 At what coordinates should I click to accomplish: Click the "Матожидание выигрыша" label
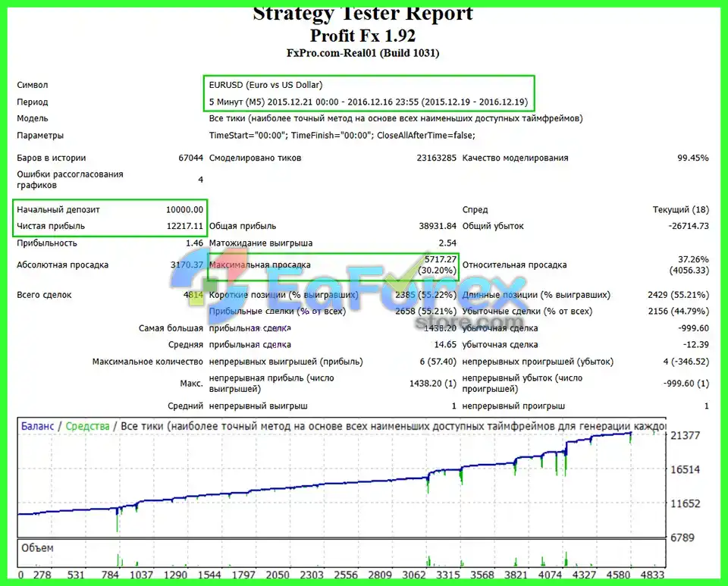point(261,243)
